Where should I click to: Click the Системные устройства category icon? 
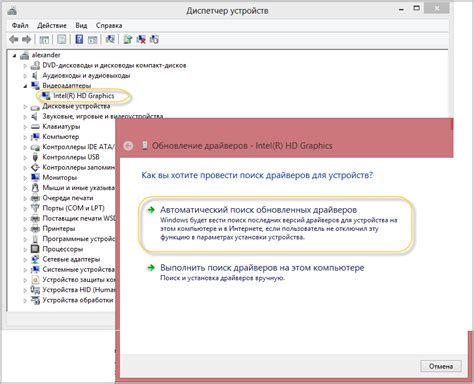(x=35, y=270)
